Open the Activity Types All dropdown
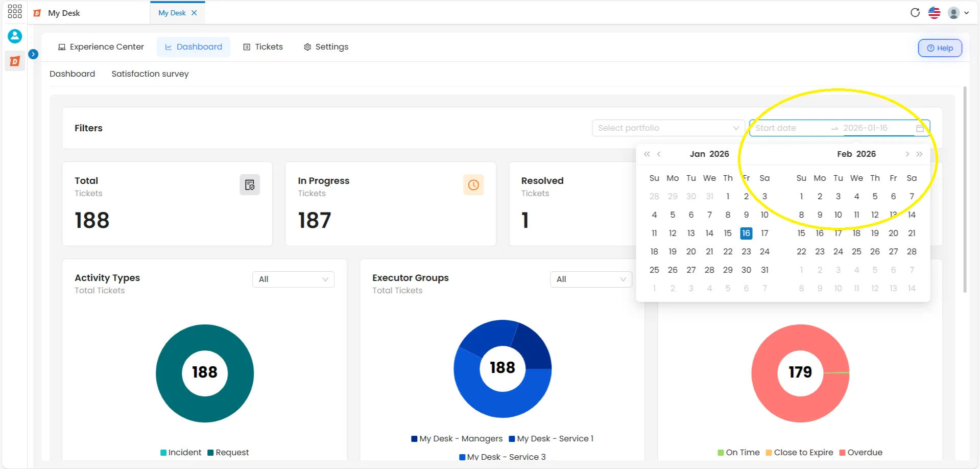 (x=293, y=279)
